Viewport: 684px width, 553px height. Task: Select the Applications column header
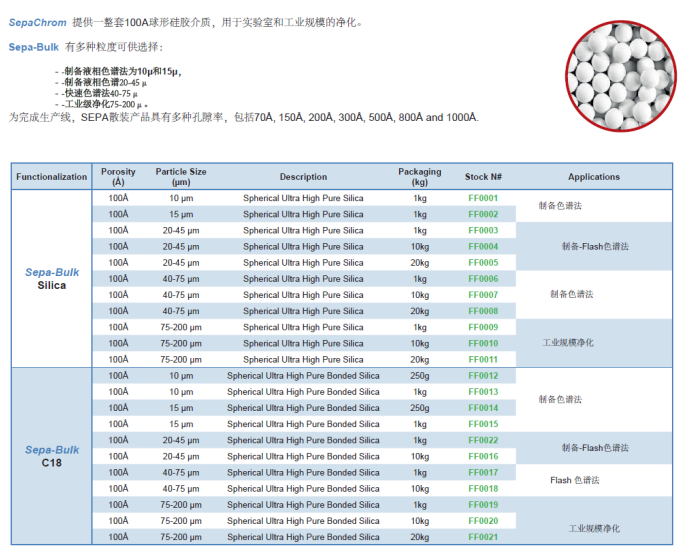point(594,177)
